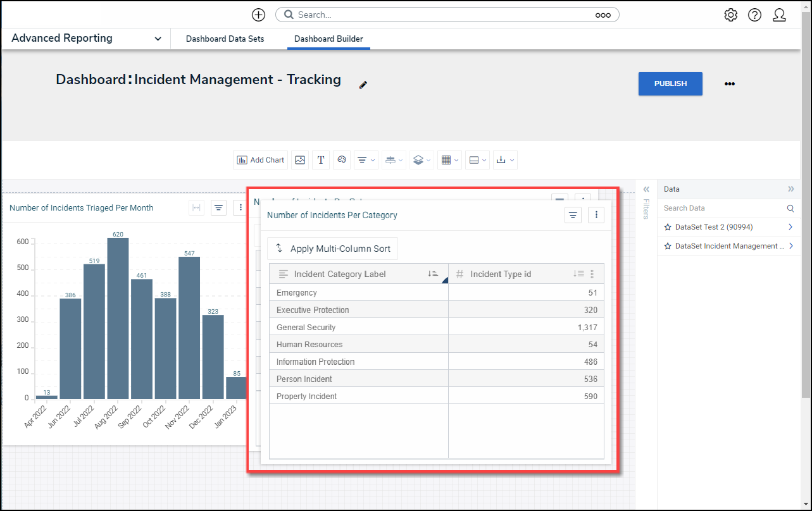Open the dashboard more options ellipsis
This screenshot has width=812, height=511.
(730, 83)
